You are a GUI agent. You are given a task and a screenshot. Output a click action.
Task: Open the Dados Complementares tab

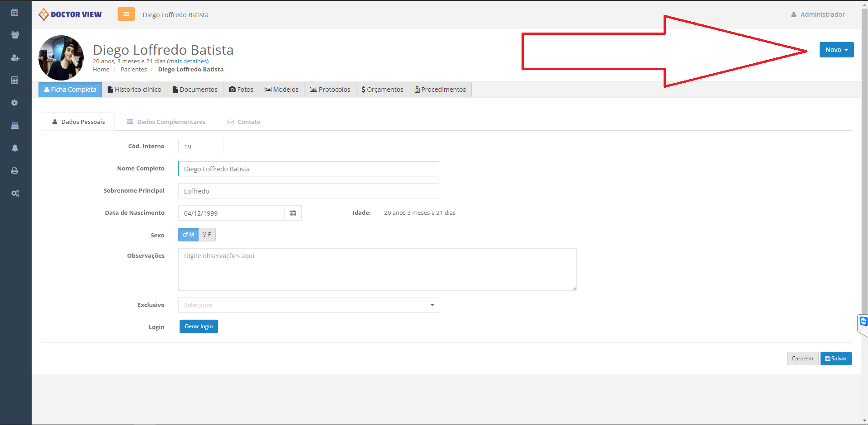pyautogui.click(x=166, y=122)
